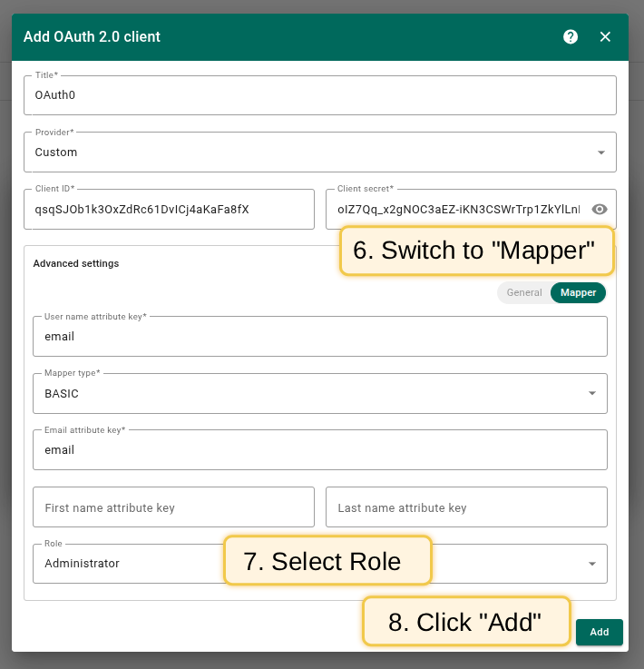
Task: Click into the Client ID field
Action: pos(169,210)
